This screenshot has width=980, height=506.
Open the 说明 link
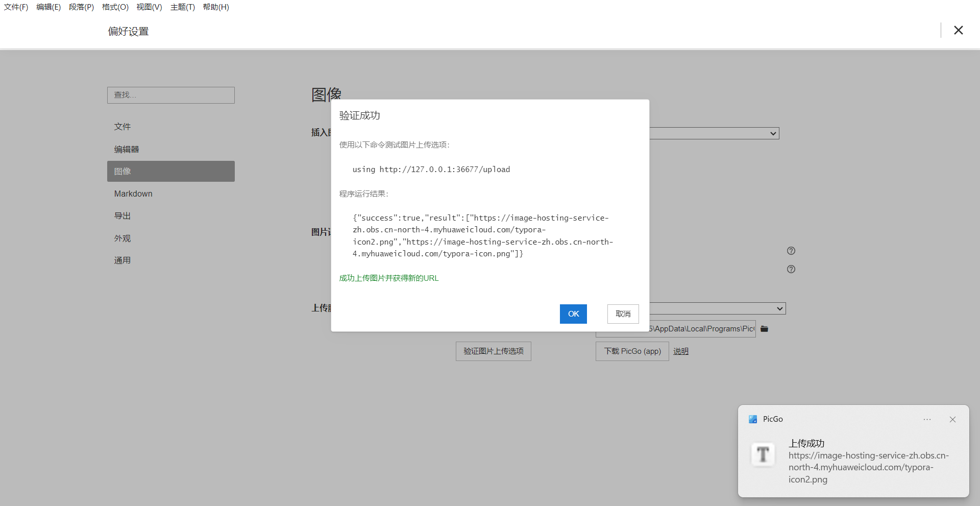pyautogui.click(x=681, y=351)
